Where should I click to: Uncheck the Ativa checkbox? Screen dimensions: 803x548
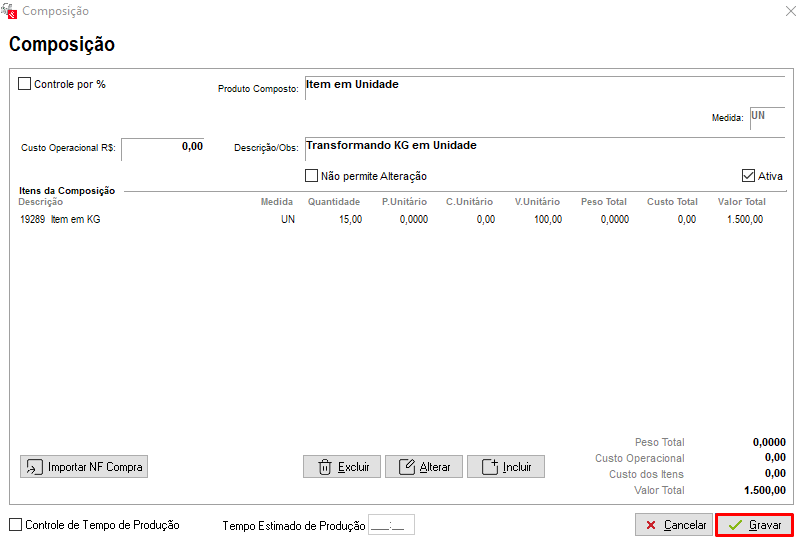748,176
